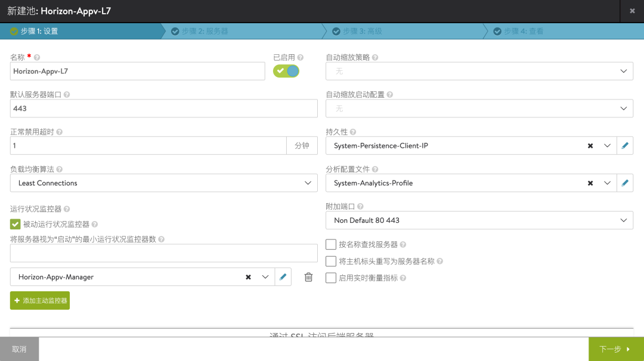Open 负载均衡算法 Least Connections dropdown

(164, 183)
